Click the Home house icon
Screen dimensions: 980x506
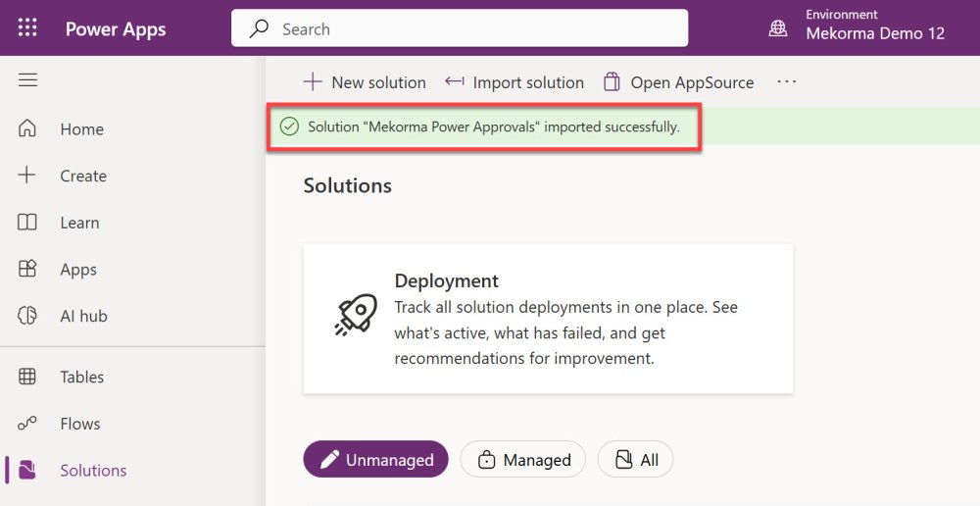[27, 129]
